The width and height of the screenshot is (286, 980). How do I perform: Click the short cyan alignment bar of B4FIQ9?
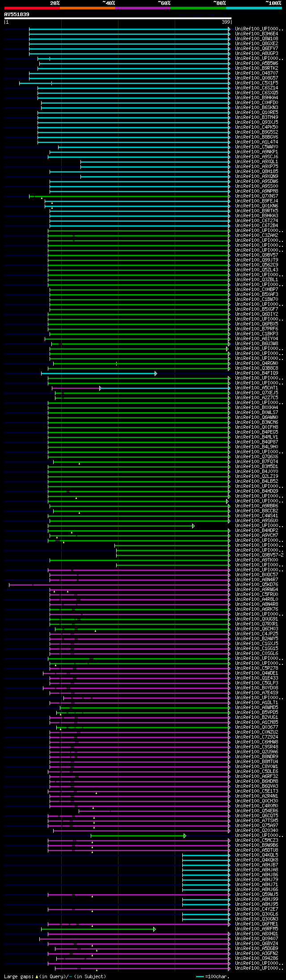coord(99,373)
